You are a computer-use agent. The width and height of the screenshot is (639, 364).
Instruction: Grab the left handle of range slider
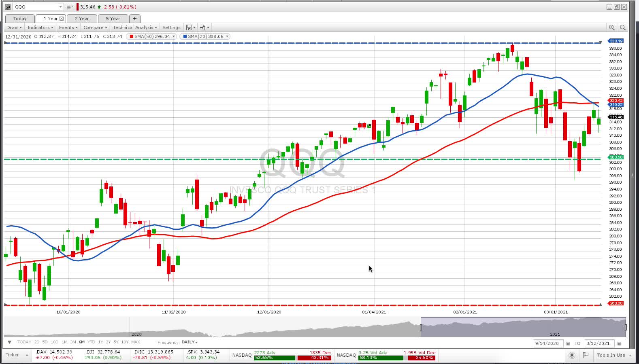pyautogui.click(x=421, y=327)
